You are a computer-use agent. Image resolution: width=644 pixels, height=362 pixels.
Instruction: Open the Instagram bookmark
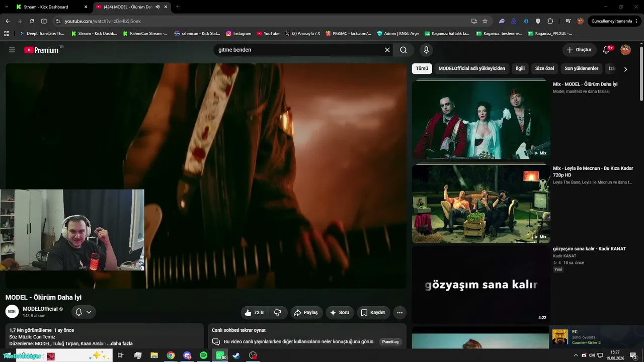click(x=238, y=34)
